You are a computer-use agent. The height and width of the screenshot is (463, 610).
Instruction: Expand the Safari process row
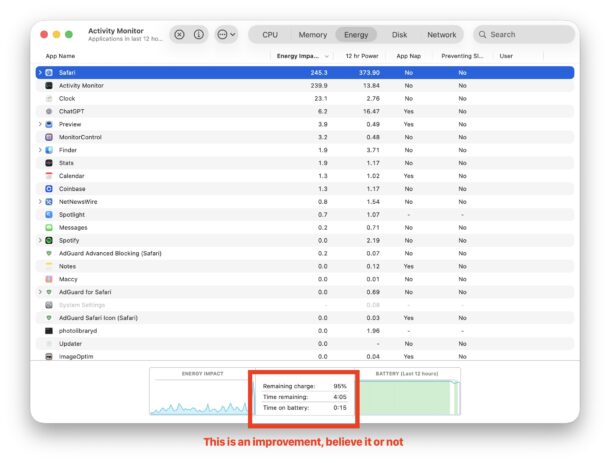coord(40,73)
